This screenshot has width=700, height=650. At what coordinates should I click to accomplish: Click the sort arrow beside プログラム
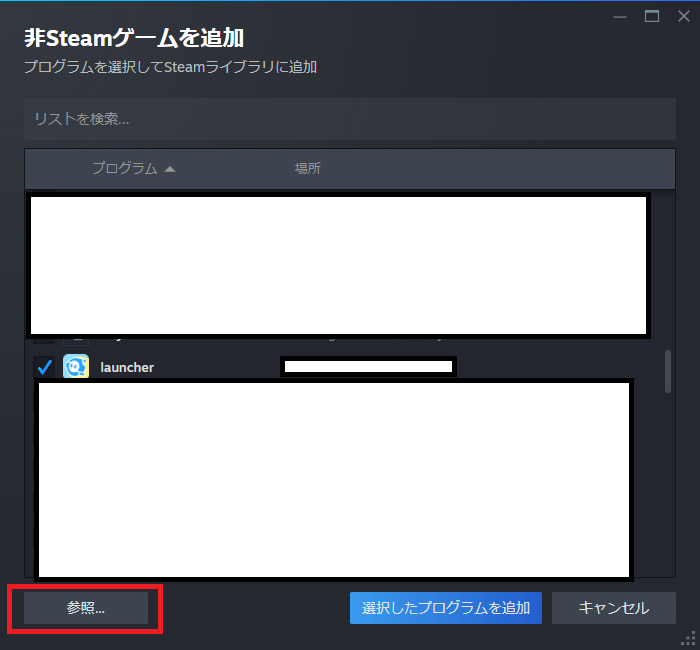170,169
